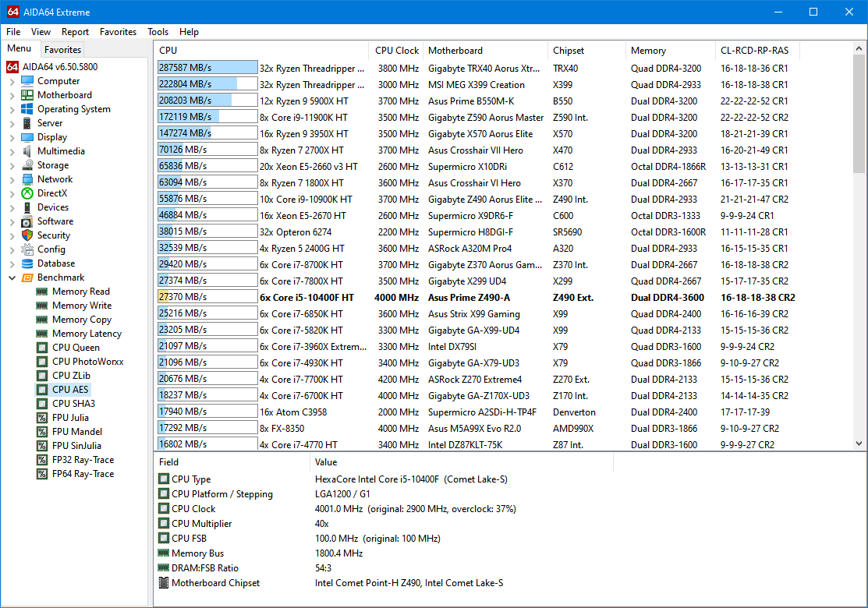Click the FP32 Ray-Trace percent icon
Screen dimensions: 868x608
click(42, 460)
